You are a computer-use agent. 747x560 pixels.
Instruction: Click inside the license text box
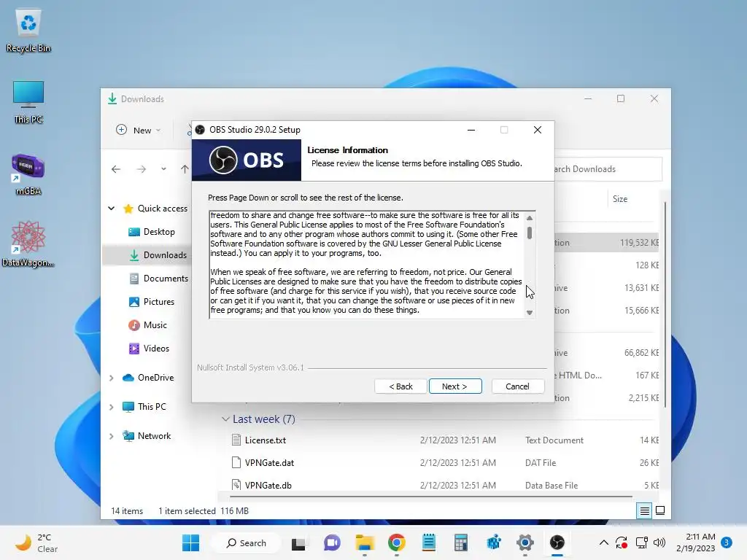point(367,264)
